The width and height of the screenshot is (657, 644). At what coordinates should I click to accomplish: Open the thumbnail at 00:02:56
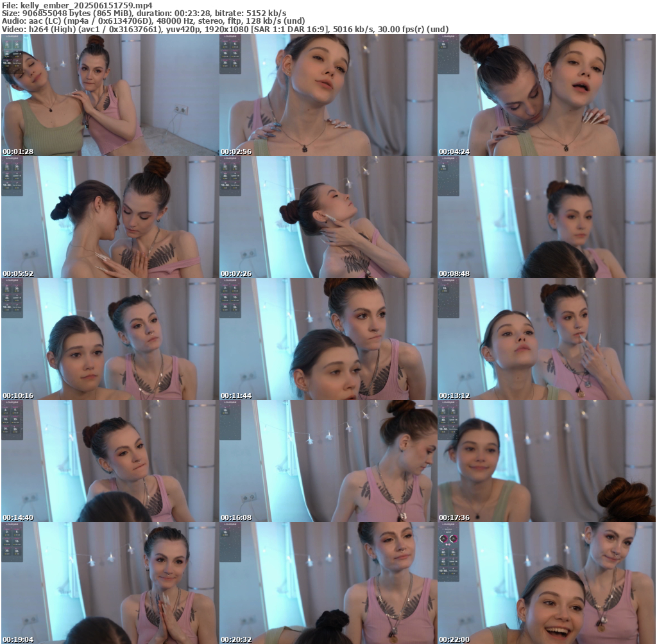coord(328,95)
